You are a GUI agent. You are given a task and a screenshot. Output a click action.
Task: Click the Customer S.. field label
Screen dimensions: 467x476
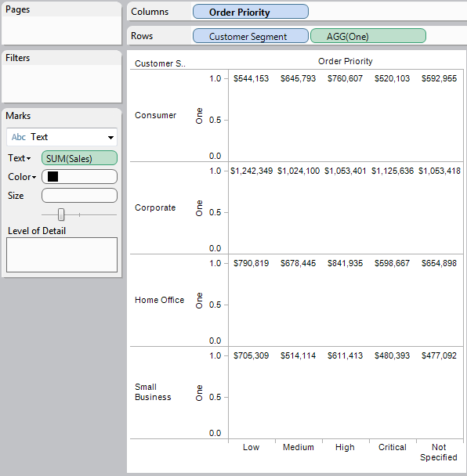click(160, 63)
